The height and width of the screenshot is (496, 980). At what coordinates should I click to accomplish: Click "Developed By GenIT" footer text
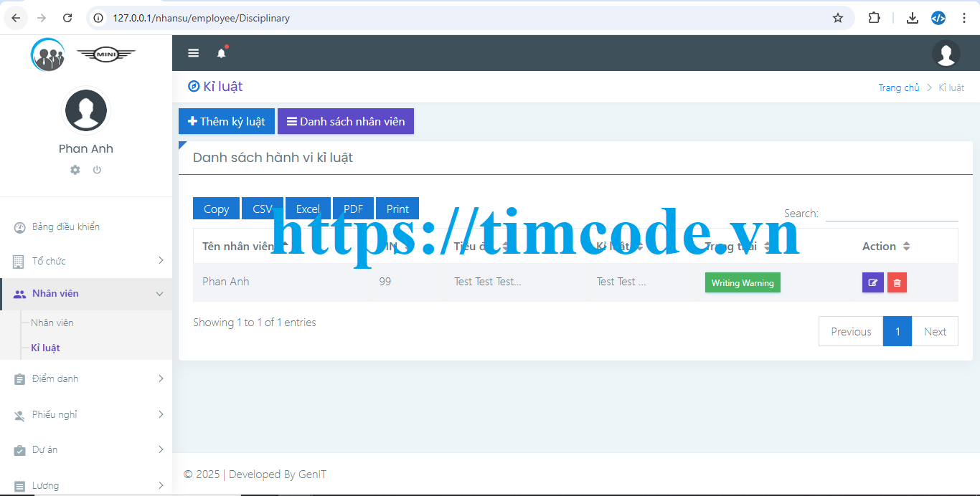278,474
